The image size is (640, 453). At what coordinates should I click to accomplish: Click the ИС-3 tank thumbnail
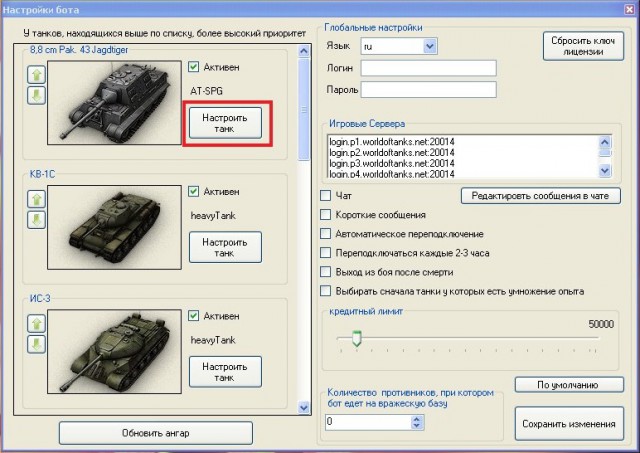pos(114,351)
